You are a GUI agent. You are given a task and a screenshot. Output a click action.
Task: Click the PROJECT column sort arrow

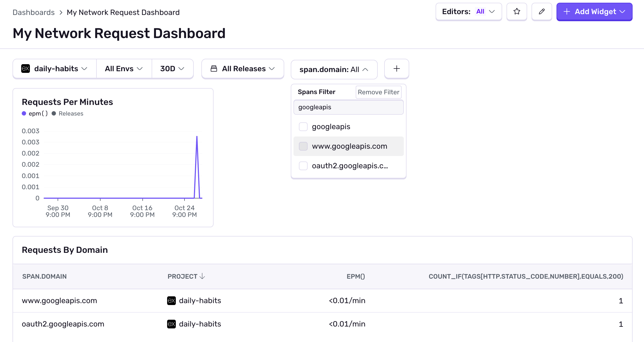coord(202,276)
